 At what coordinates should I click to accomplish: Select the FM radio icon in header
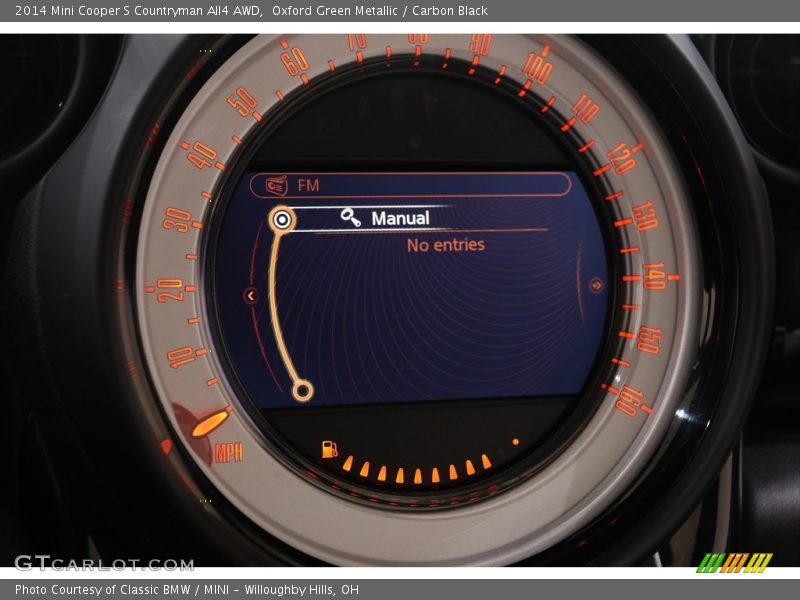(x=277, y=186)
